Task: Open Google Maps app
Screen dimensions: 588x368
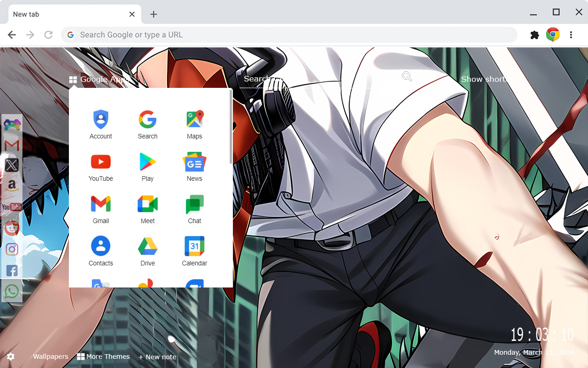Action: click(x=194, y=125)
